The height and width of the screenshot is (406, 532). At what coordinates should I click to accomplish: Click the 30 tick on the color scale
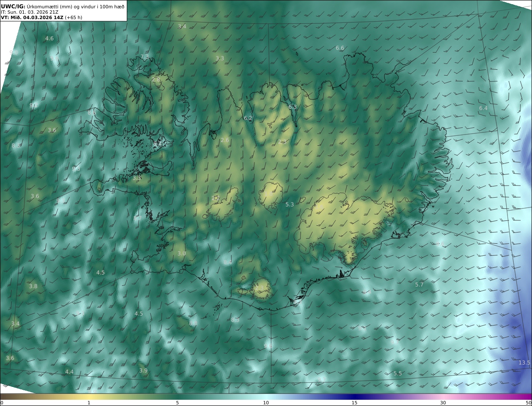point(443,403)
